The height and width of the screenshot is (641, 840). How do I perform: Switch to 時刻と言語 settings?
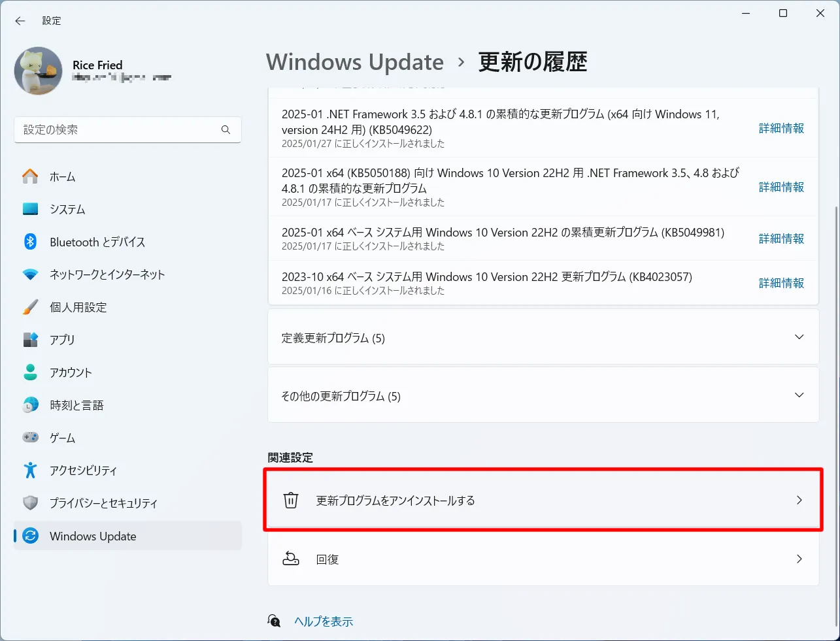(128, 405)
